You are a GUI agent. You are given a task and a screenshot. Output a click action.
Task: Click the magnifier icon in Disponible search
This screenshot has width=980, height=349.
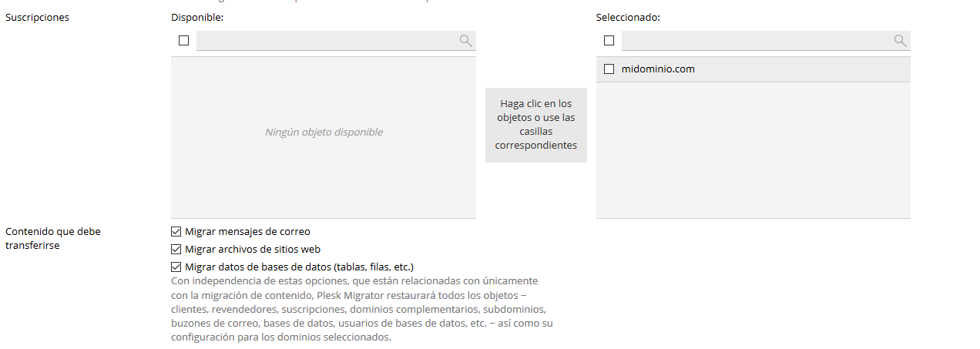point(465,41)
